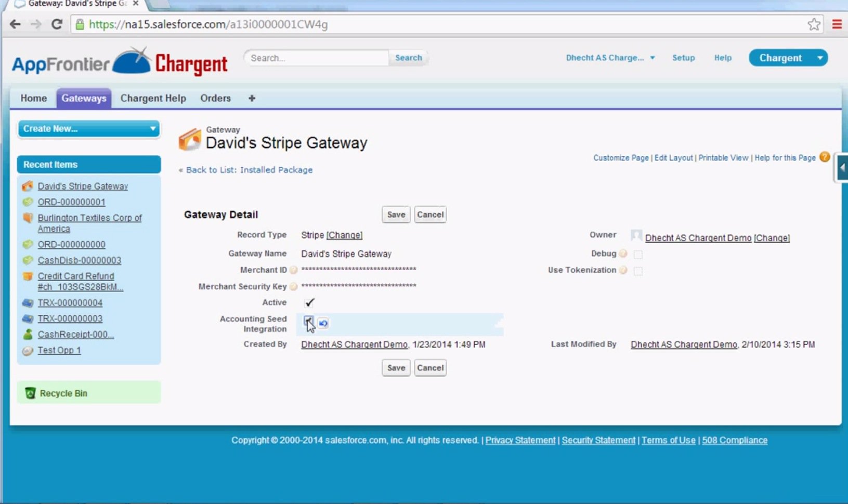Open ORD-000000001 recent item
Screen dimensions: 848x504
[71, 202]
